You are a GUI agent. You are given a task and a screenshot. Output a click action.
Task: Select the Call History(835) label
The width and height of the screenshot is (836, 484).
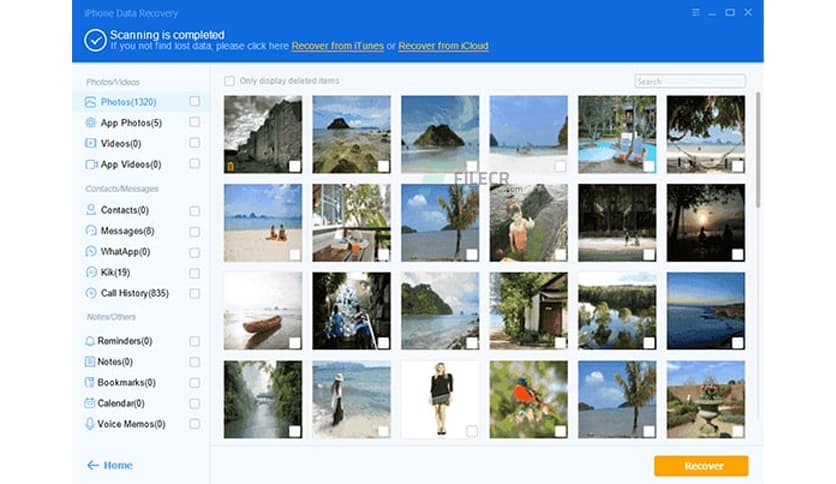click(x=135, y=293)
